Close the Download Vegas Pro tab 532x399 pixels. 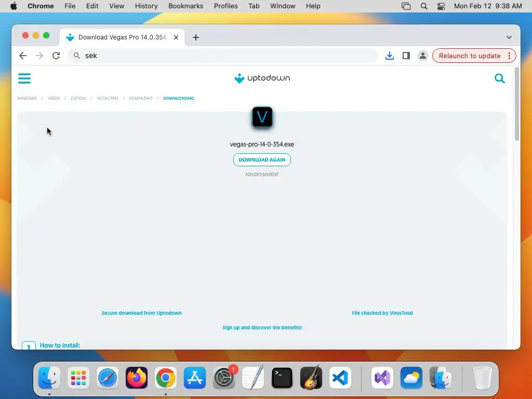click(x=176, y=37)
